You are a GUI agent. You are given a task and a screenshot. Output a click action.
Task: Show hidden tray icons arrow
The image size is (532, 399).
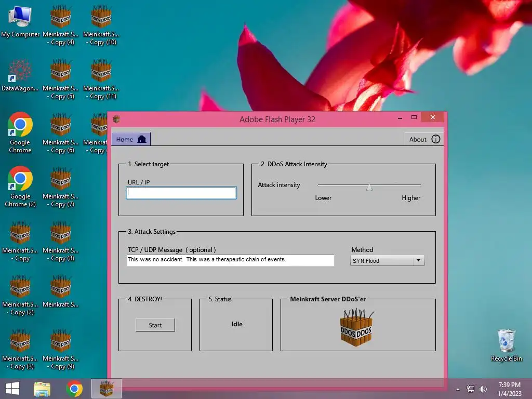(x=458, y=389)
